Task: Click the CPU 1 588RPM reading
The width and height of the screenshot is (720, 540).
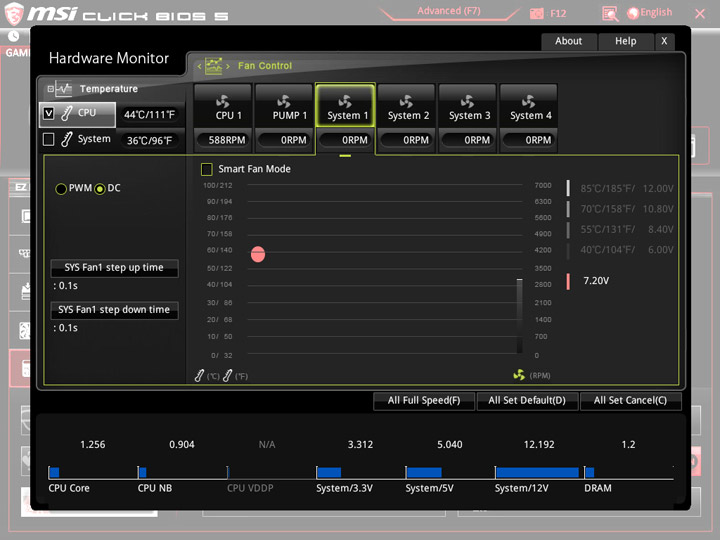Action: click(x=223, y=140)
